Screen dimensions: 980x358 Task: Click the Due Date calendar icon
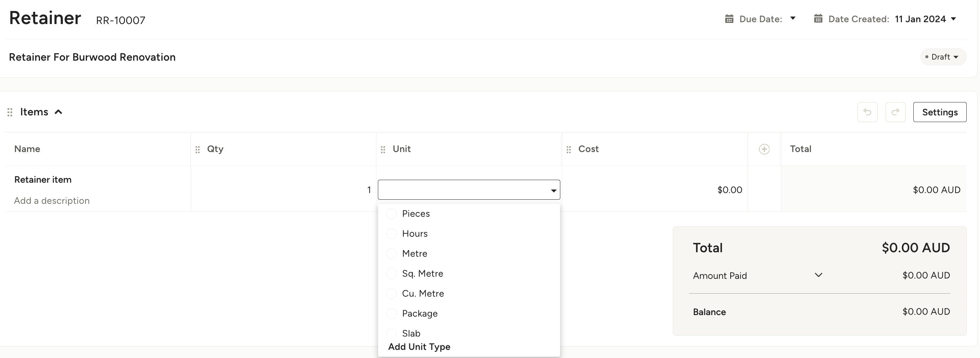tap(729, 19)
